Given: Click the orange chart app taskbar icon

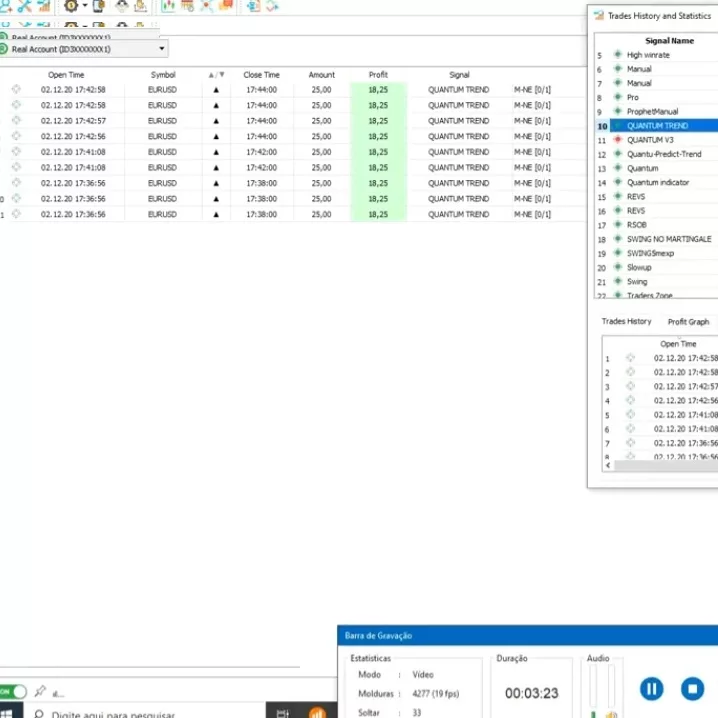Looking at the screenshot, I should [317, 713].
